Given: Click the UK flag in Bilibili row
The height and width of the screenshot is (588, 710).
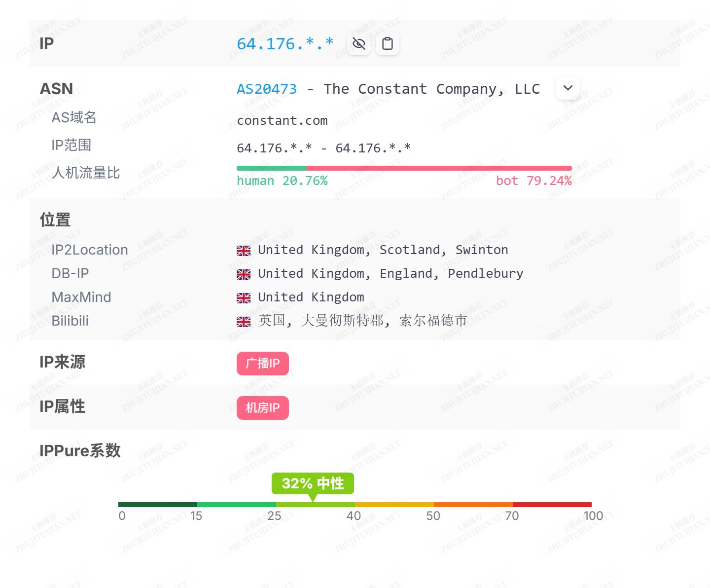Looking at the screenshot, I should click(244, 322).
